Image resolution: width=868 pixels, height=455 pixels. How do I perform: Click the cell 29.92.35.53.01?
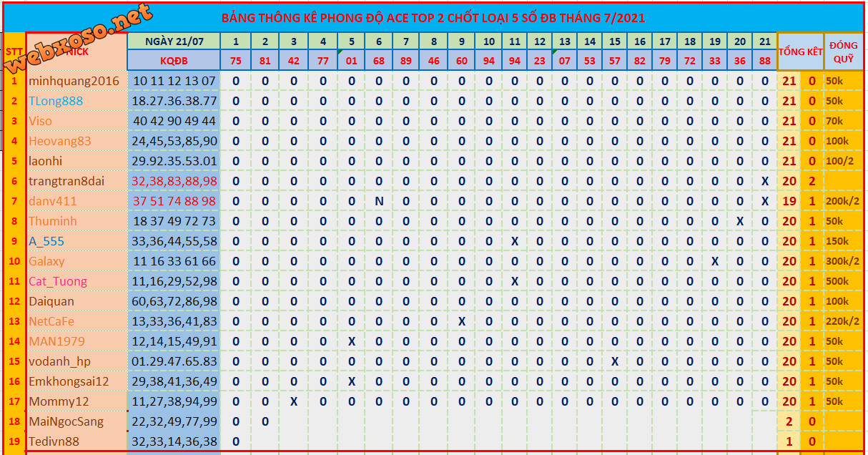click(174, 161)
